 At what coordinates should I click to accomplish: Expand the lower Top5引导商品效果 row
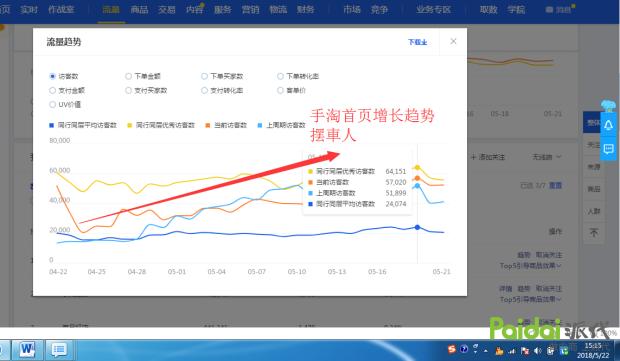tap(530, 299)
